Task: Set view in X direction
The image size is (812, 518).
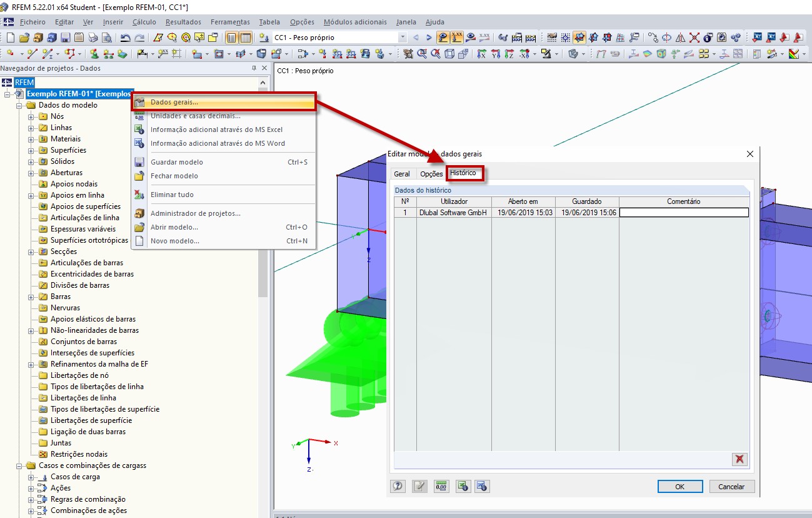Action: (481, 54)
